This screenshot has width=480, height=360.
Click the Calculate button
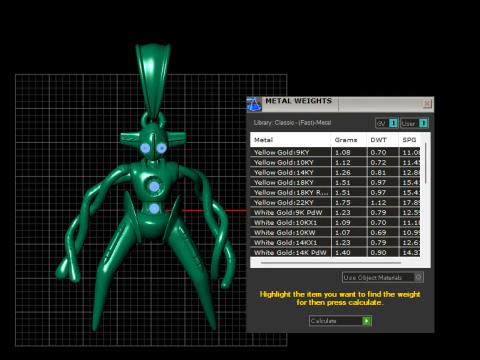[x=340, y=321]
